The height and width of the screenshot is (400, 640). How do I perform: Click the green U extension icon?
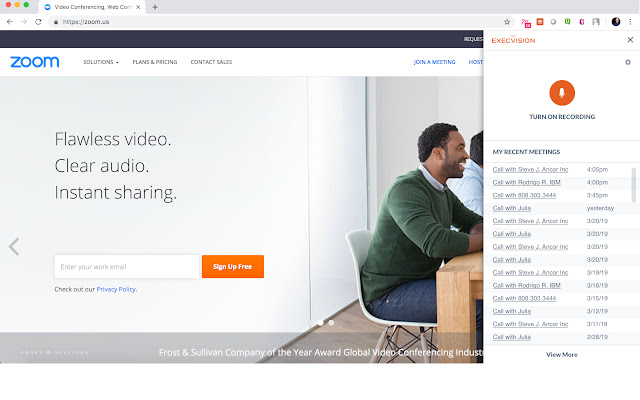(x=567, y=22)
